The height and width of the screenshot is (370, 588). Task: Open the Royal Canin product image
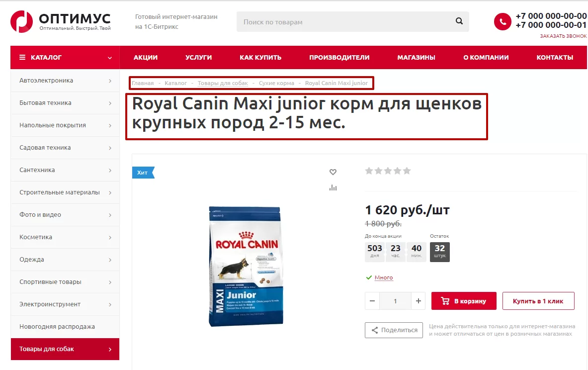246,266
